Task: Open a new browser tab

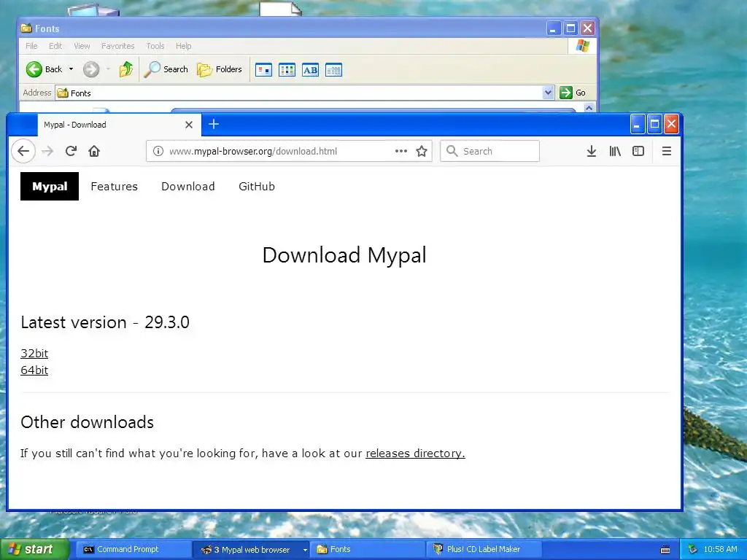Action: 214,125
